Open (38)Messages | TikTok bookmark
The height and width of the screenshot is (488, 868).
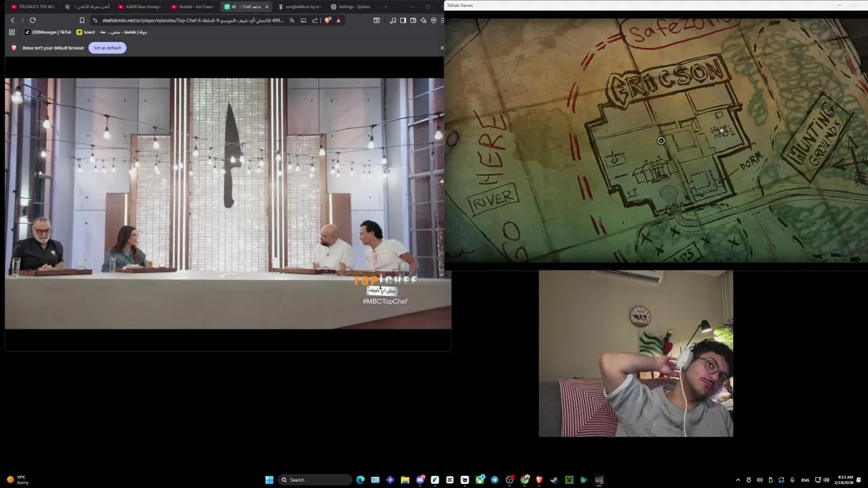tap(48, 32)
